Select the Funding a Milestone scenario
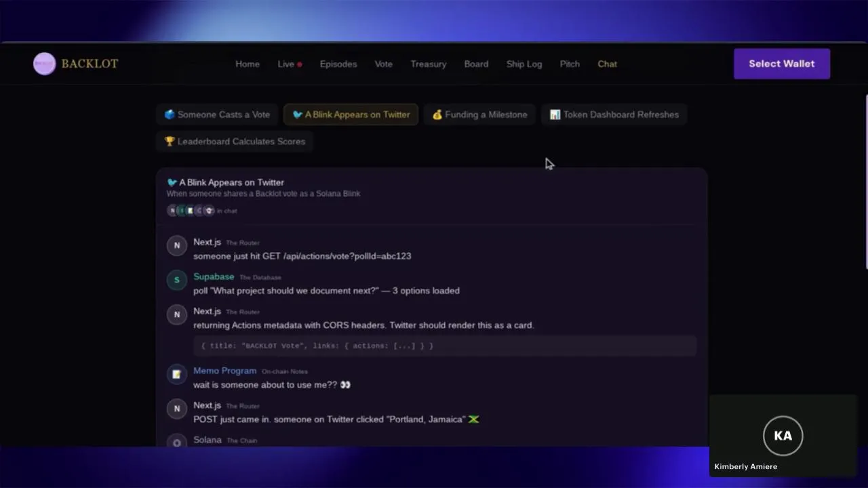The height and width of the screenshot is (488, 868). (x=479, y=115)
